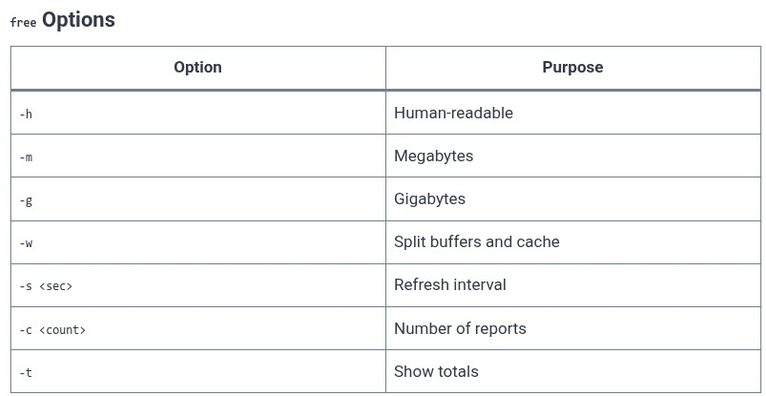Click 'Number of reports' description
The width and height of the screenshot is (766, 396).
(x=460, y=329)
